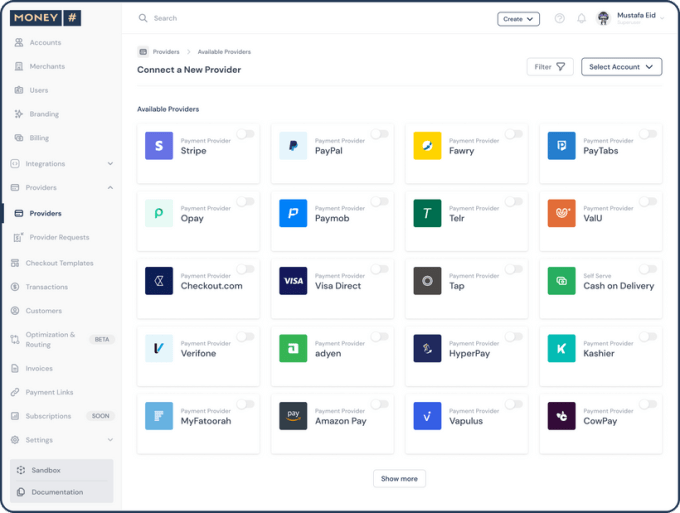Image resolution: width=680 pixels, height=513 pixels.
Task: Click the Providers breadcrumb link
Action: point(166,52)
